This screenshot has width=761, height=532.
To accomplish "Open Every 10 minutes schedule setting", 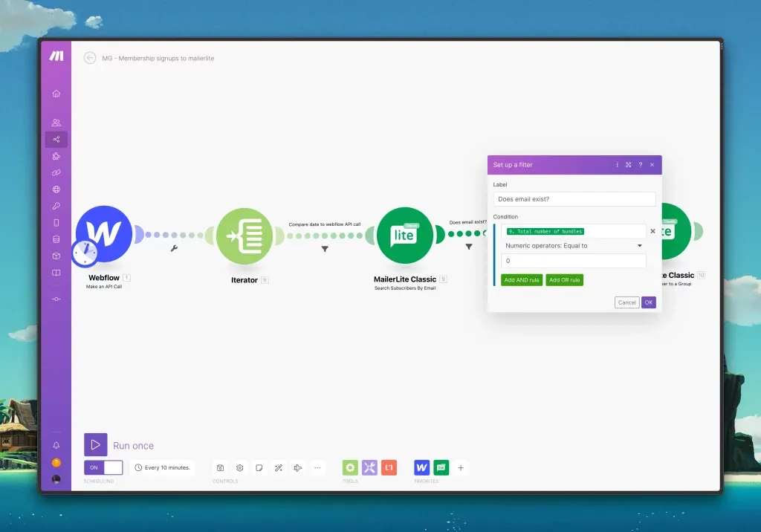I will 162,467.
